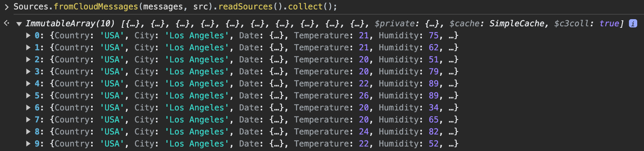The image size is (644, 151).
Task: Expand array entry at index 0
Action: click(28, 36)
